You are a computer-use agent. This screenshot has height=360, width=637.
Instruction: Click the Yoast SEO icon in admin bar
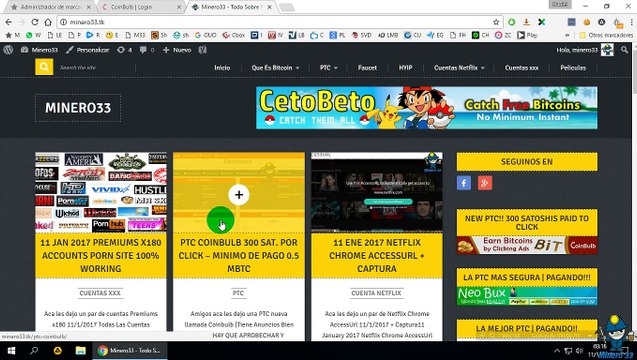tap(203, 50)
